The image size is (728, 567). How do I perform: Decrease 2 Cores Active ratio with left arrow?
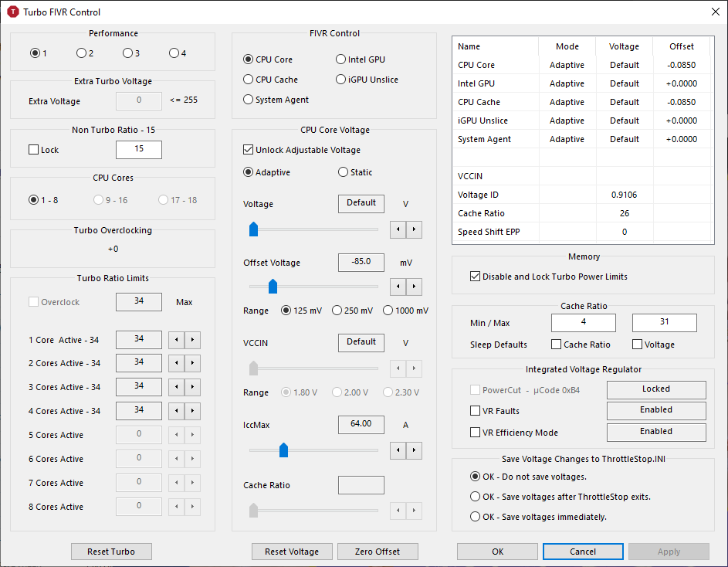point(177,364)
